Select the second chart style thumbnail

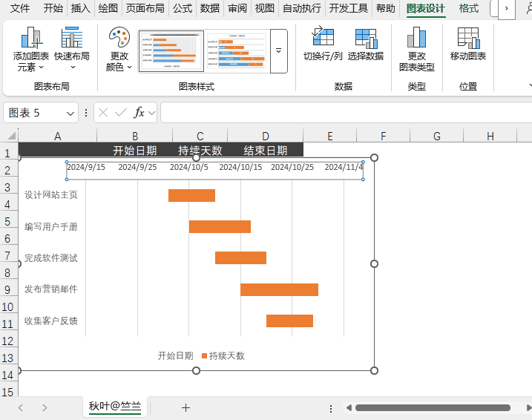pos(237,51)
